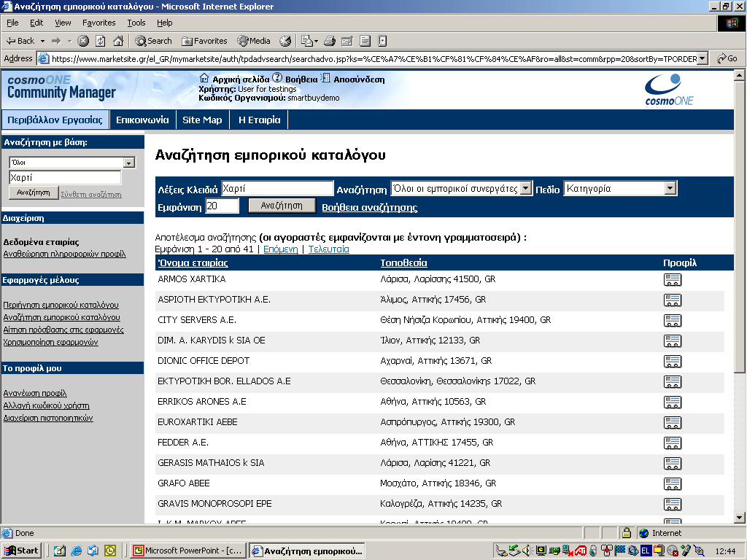Expand the Πεδίο Κατηγορία dropdown
The height and width of the screenshot is (560, 747).
[x=670, y=189]
